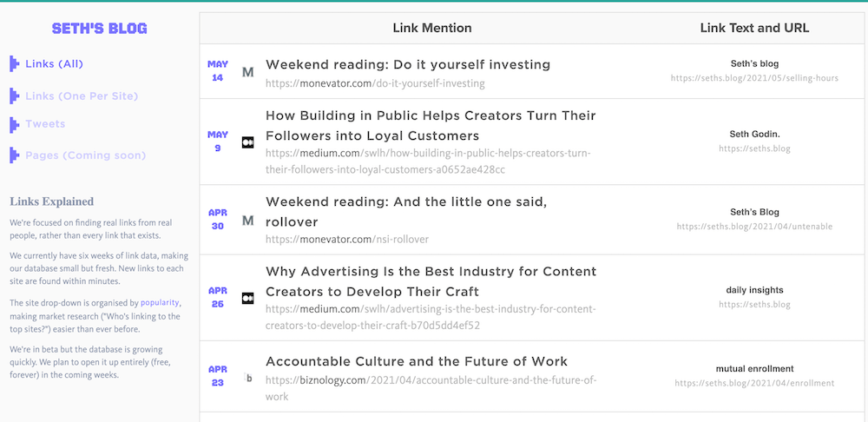Click the Medium favicon in the May 9 row
This screenshot has width=868, height=422.
(248, 143)
